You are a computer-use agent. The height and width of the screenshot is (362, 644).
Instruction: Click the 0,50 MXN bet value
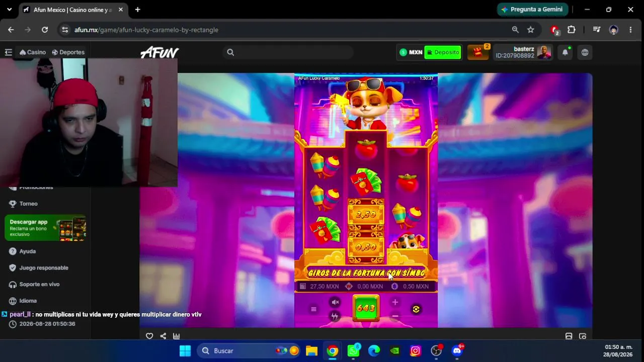(x=416, y=287)
